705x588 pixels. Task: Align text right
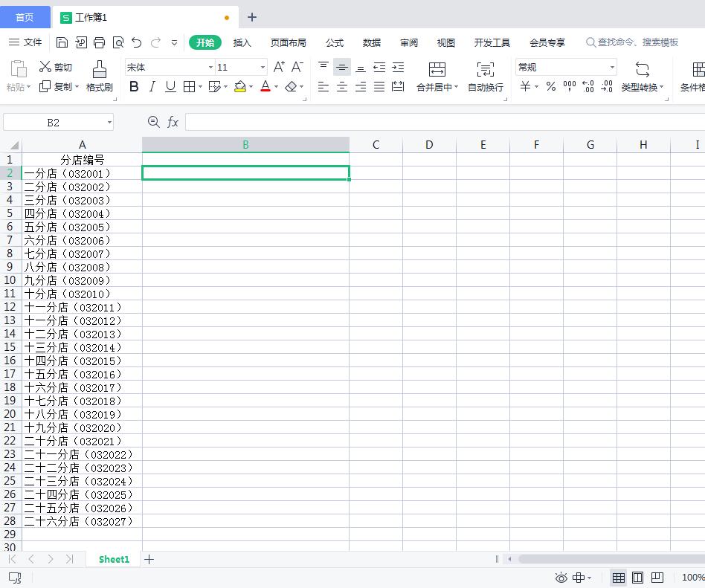click(361, 86)
